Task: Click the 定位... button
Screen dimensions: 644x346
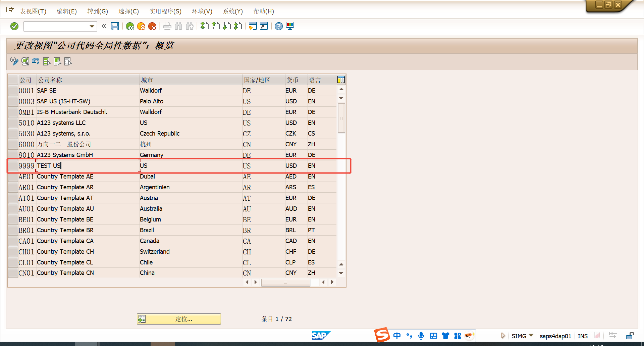Action: point(179,319)
